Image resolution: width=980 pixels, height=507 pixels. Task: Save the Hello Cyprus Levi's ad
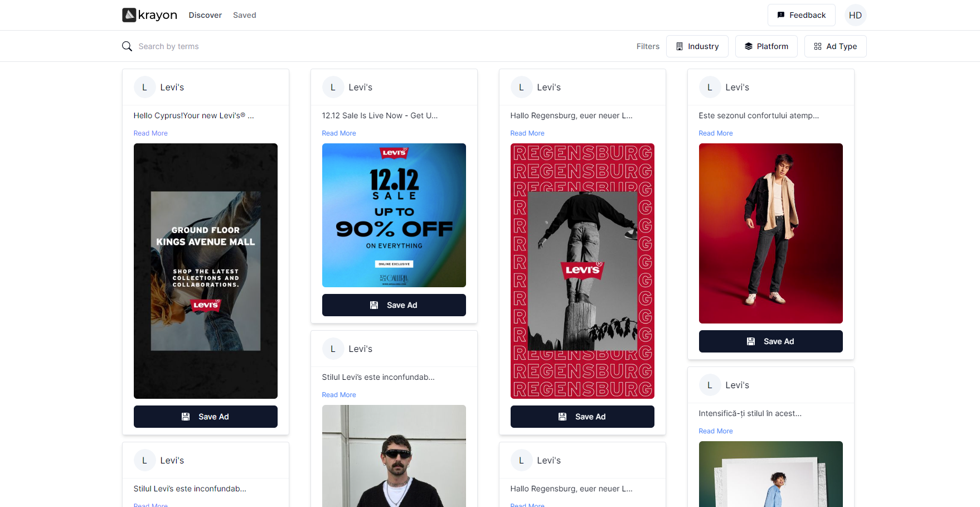tap(205, 417)
